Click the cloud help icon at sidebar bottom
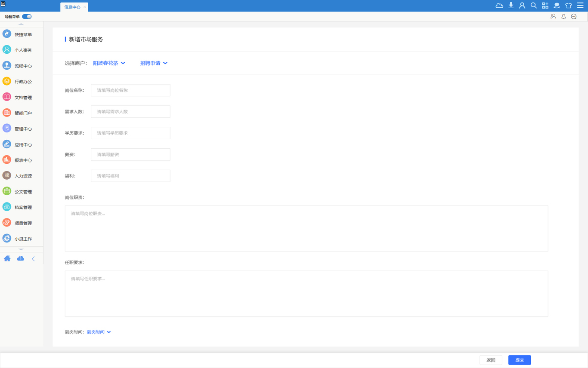This screenshot has height=368, width=588. [20, 258]
